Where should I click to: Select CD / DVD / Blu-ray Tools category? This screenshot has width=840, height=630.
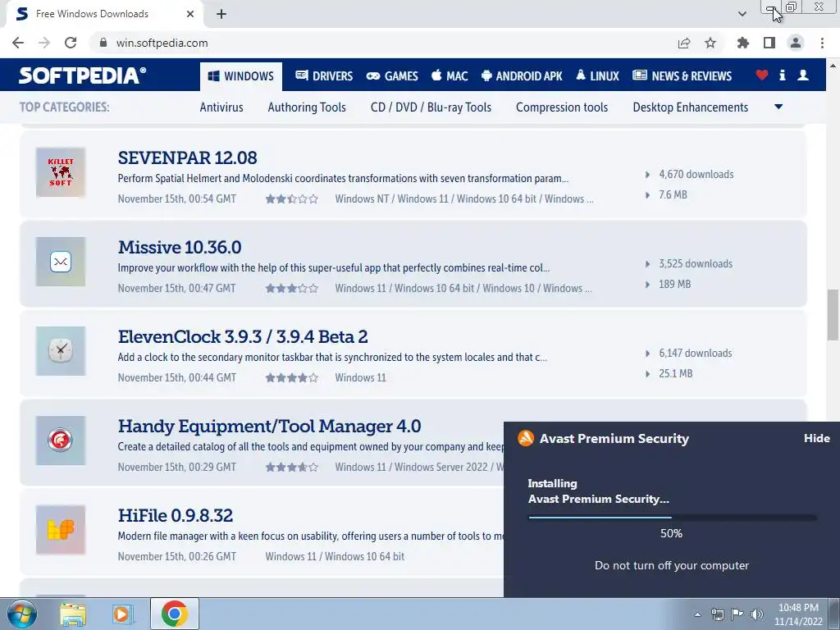tap(431, 107)
